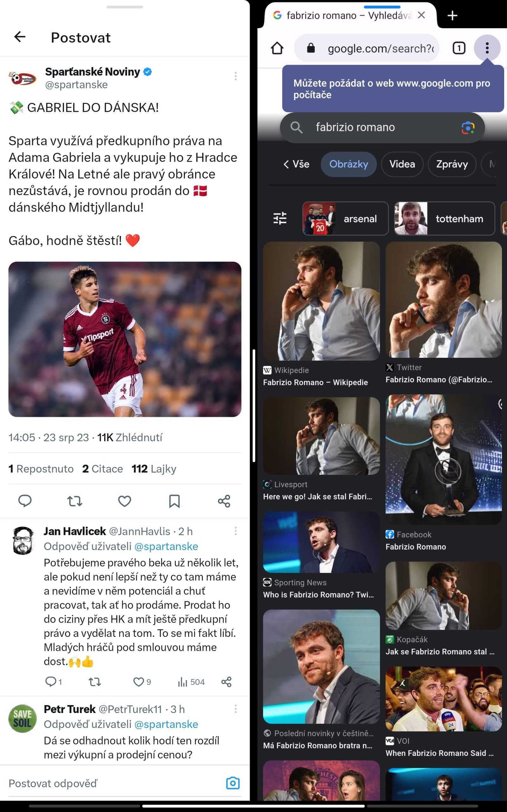Open more options on Jan Havlicek's reply

[x=236, y=531]
